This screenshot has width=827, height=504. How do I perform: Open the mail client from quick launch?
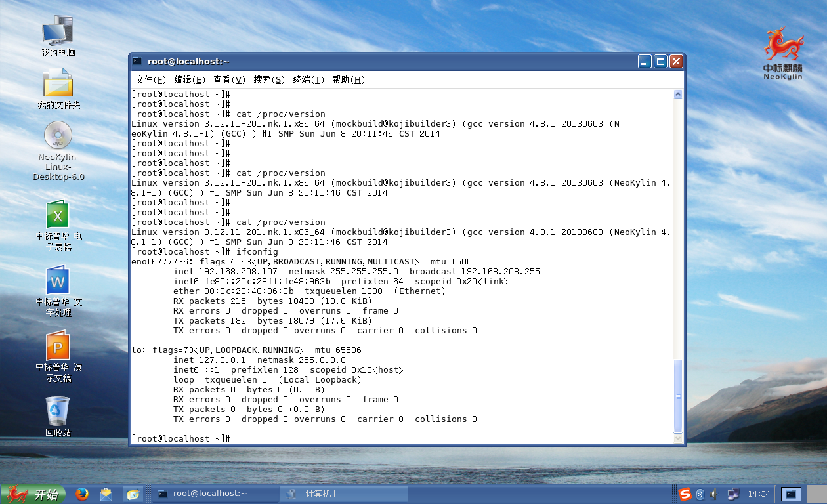click(x=106, y=494)
